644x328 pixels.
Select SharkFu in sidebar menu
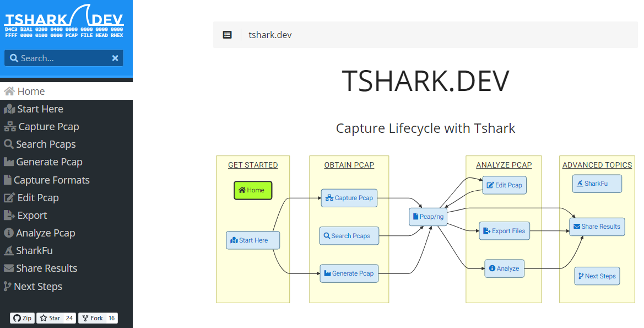pyautogui.click(x=66, y=251)
